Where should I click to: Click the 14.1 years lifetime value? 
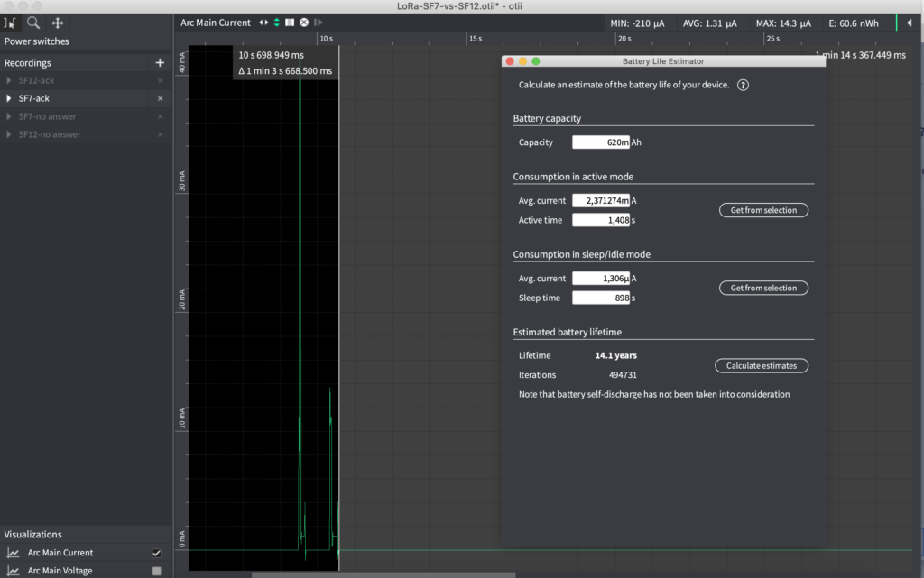615,355
